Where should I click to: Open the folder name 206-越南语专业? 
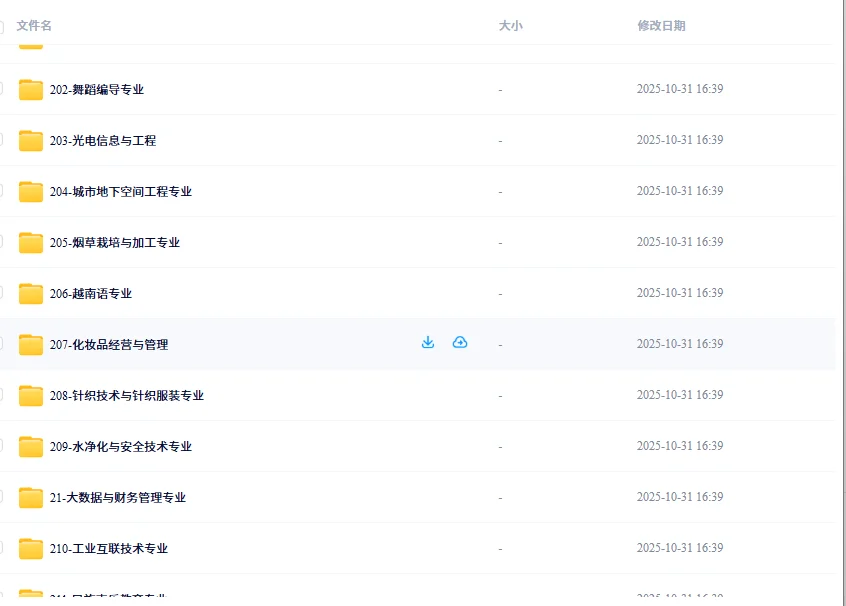click(91, 294)
